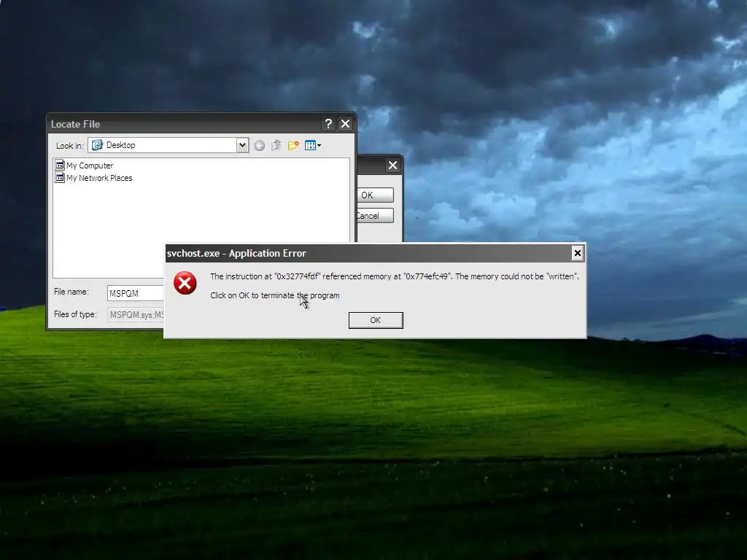Click the "Look in:" label

pos(69,146)
